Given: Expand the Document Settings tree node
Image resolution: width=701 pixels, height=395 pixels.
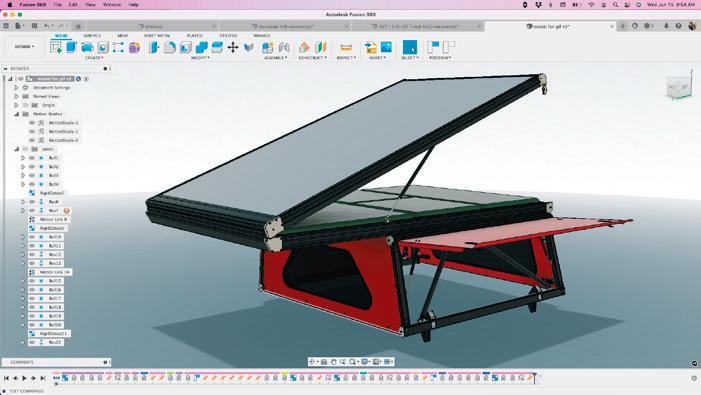Looking at the screenshot, I should tap(16, 88).
